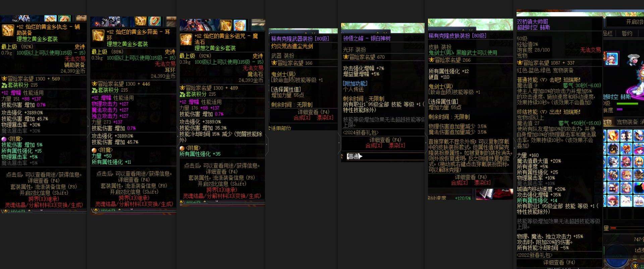Select the red-haired girl pet icon
644x269 pixels.
626,162
